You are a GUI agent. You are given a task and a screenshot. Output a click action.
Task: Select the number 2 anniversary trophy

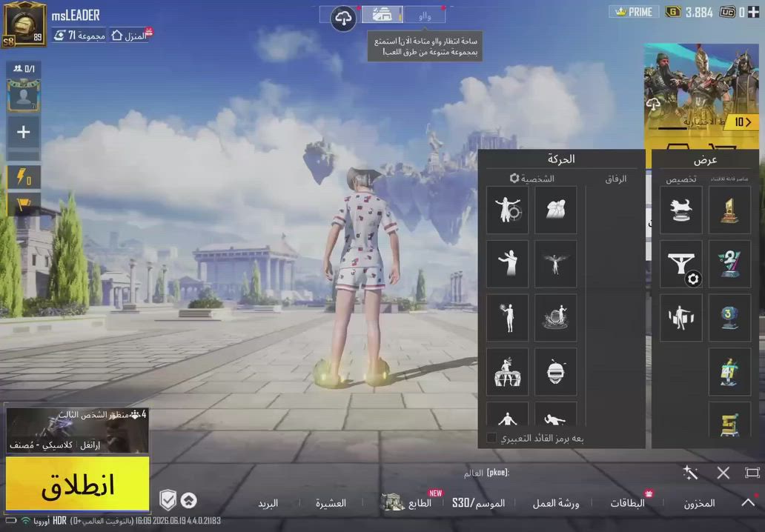coord(729,264)
